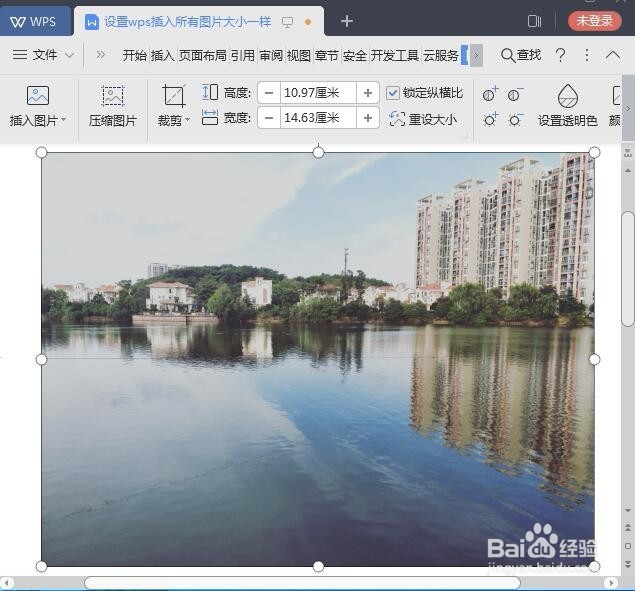Click the ruler toggle icon above scrollbar
Screen dimensions: 635x591
(x=628, y=153)
